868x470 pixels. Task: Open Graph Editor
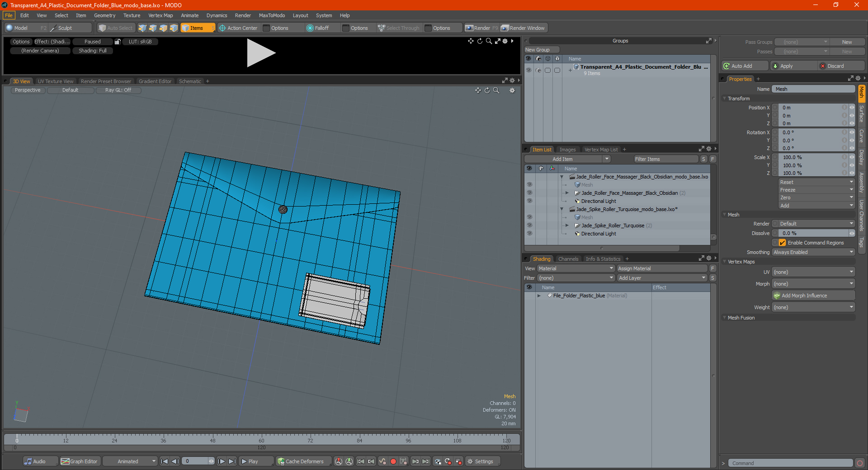[x=80, y=461]
